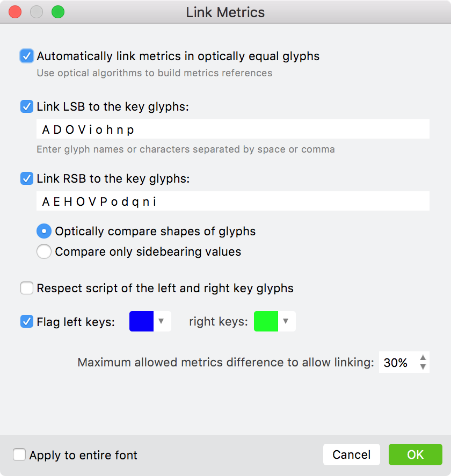This screenshot has height=476, width=451.
Task: Decrease maximum metrics difference with down arrow
Action: pyautogui.click(x=423, y=367)
